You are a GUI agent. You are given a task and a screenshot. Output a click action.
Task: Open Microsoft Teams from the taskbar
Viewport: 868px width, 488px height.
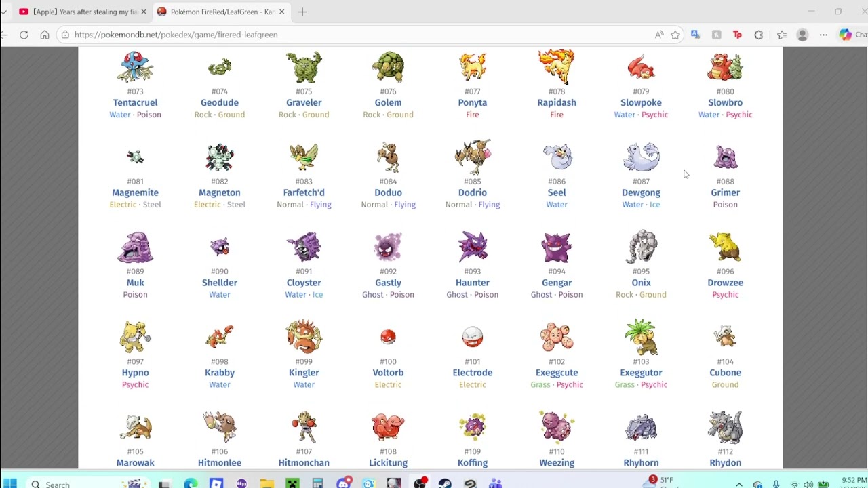click(x=496, y=483)
